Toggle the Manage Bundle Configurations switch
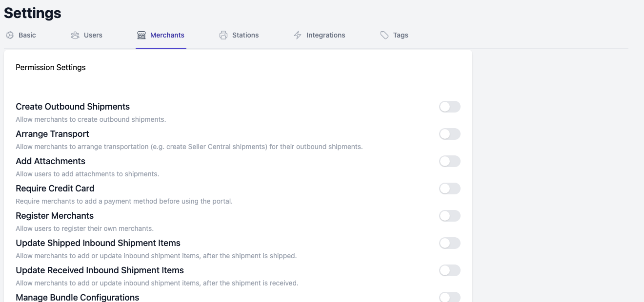This screenshot has height=302, width=644. click(450, 297)
